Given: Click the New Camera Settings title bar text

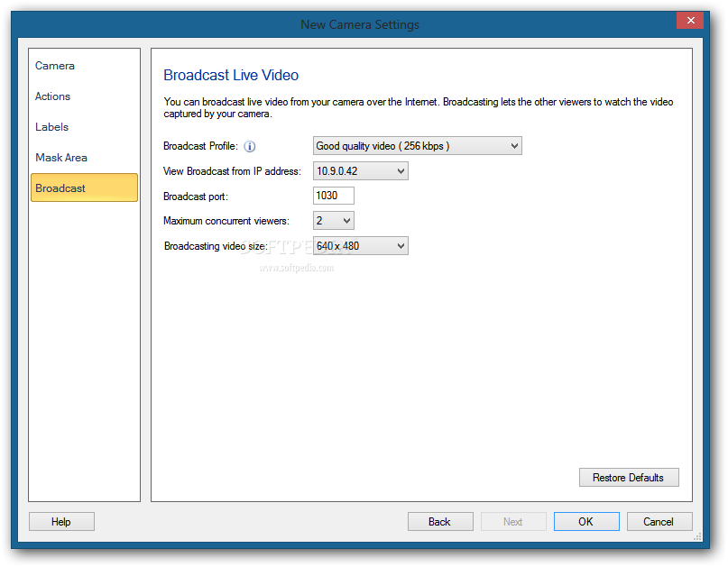Looking at the screenshot, I should point(360,24).
